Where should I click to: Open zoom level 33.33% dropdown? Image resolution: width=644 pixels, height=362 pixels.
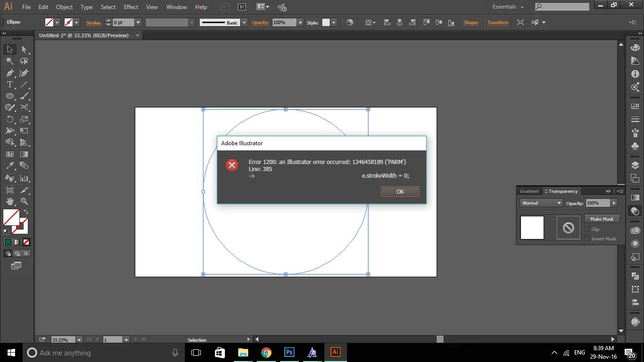tap(79, 339)
